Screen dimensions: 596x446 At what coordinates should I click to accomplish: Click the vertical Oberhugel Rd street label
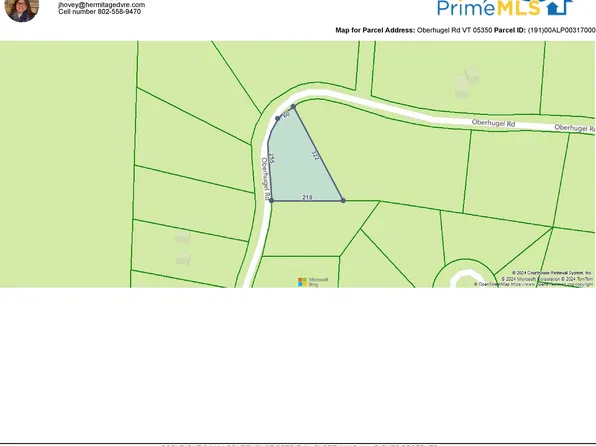click(265, 179)
